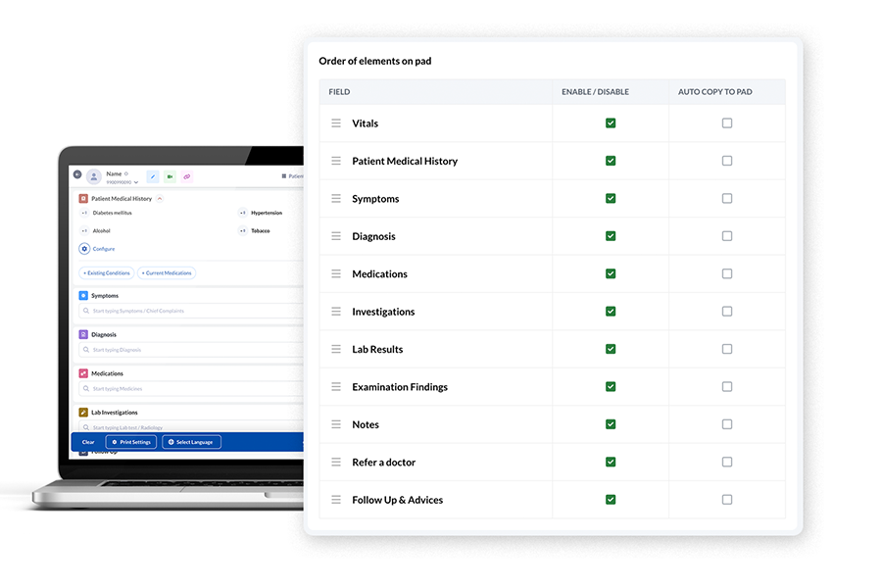Click the FIELD column header
This screenshot has width=882, height=588.
click(x=339, y=92)
